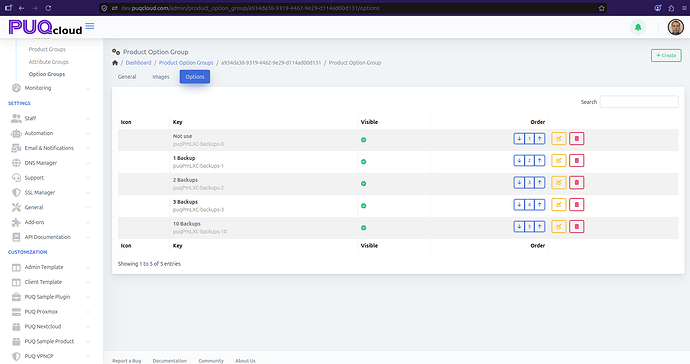Move '2 Backups' option up
The height and width of the screenshot is (364, 690).
(x=540, y=183)
